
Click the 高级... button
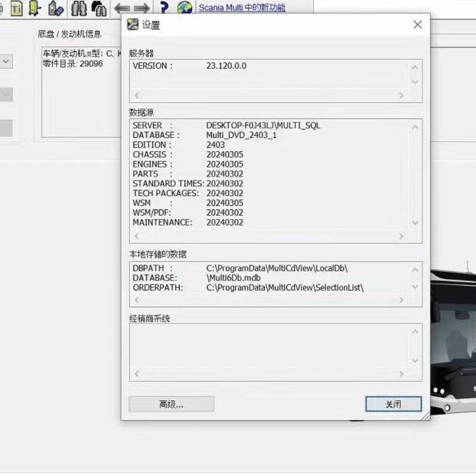pos(171,404)
